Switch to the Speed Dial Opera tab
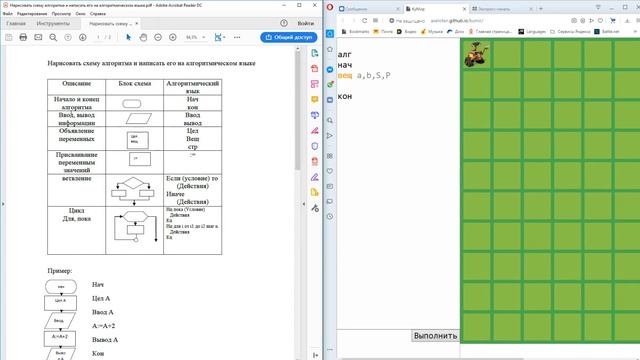Image resolution: width=640 pixels, height=360 pixels. [x=502, y=9]
